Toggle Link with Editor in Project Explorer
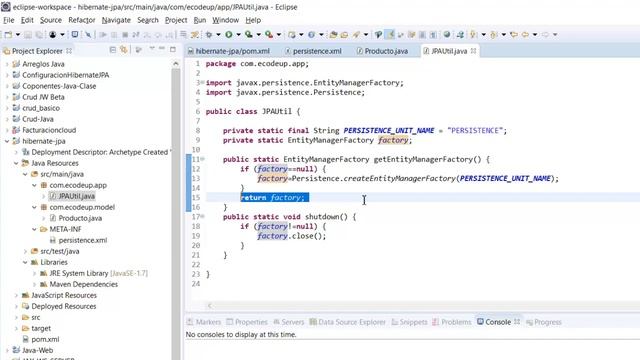 click(x=124, y=50)
